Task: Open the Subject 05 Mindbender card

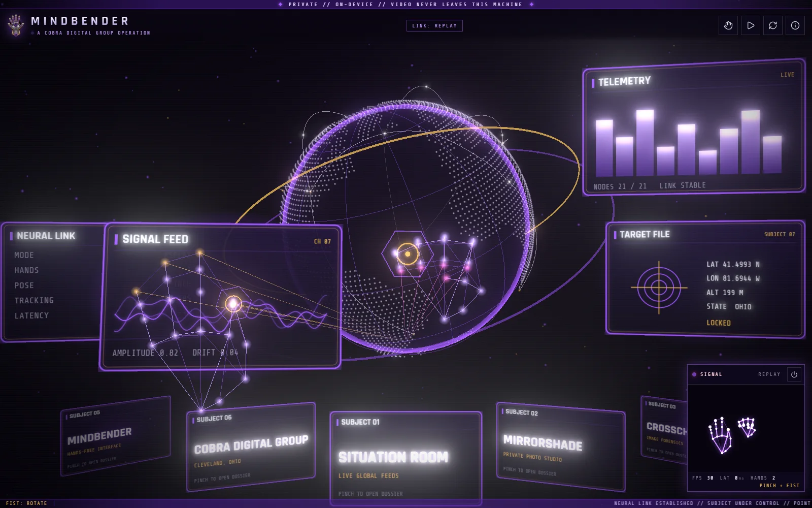Action: point(115,436)
